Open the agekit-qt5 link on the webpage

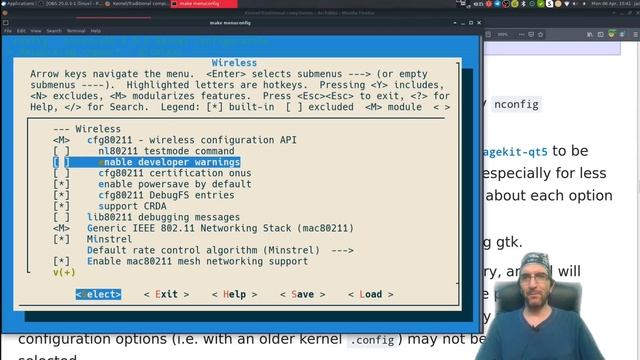(516, 152)
